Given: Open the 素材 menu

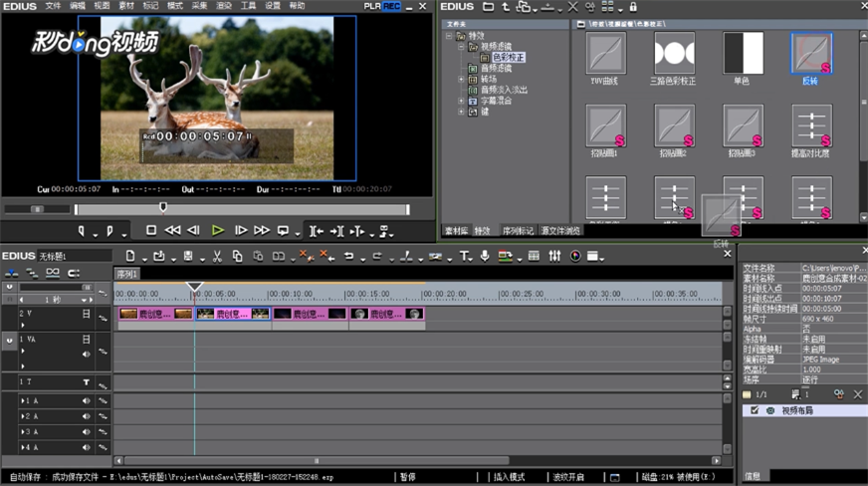Looking at the screenshot, I should [x=126, y=6].
